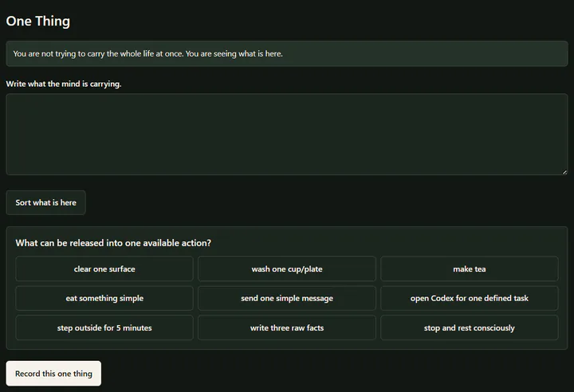This screenshot has width=574, height=392.
Task: Select 'wash one cup/plate' action
Action: pyautogui.click(x=287, y=269)
